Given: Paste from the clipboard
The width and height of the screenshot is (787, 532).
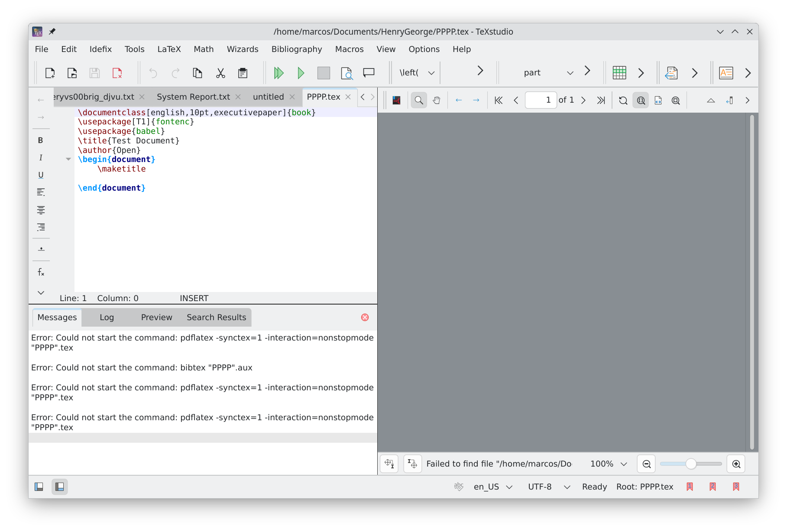Looking at the screenshot, I should [243, 73].
